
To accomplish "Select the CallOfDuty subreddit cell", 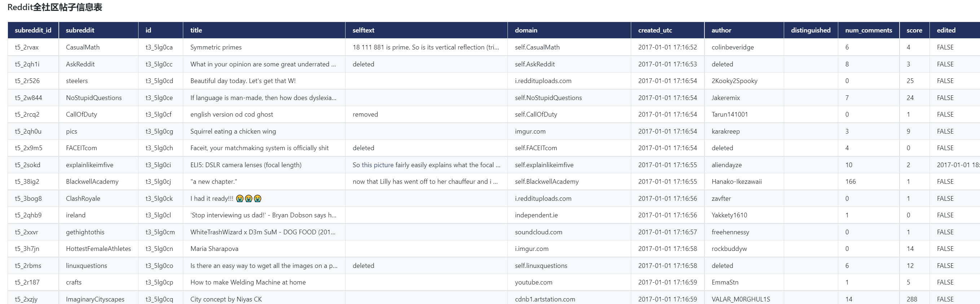I will click(x=98, y=114).
